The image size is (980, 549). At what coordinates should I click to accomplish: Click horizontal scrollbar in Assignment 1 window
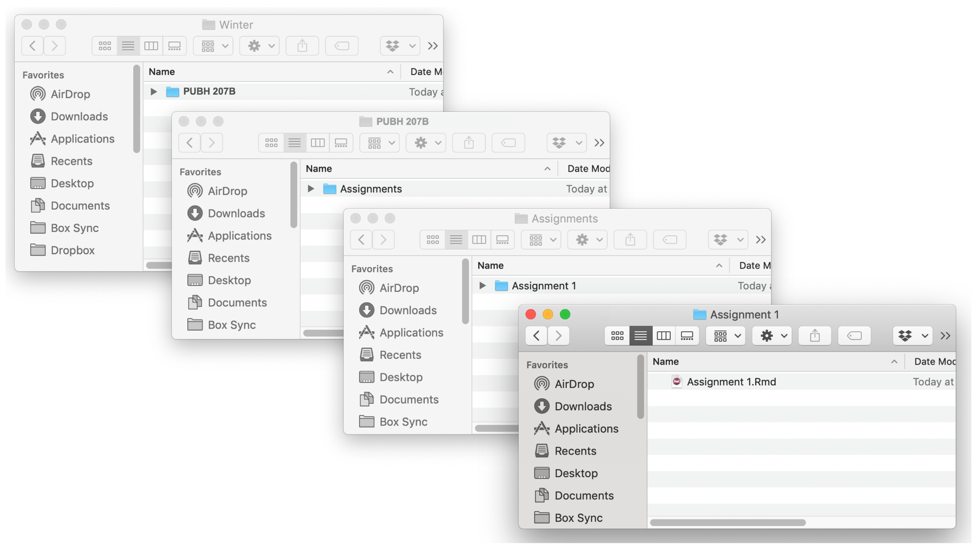[728, 523]
